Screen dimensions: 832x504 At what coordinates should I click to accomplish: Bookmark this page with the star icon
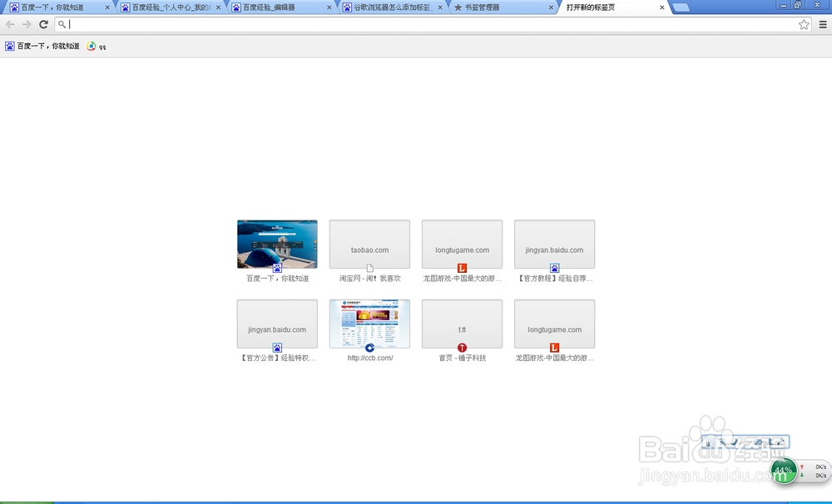(804, 24)
